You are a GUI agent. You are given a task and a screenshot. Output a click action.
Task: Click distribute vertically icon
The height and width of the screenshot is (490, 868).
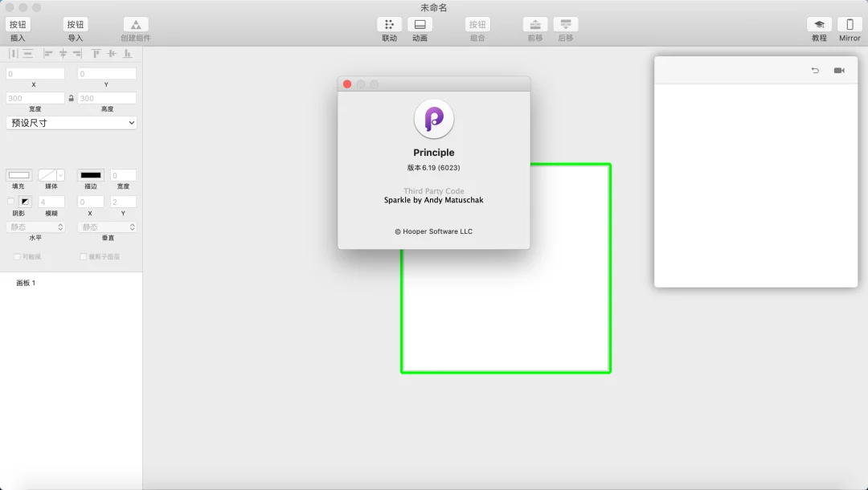27,54
